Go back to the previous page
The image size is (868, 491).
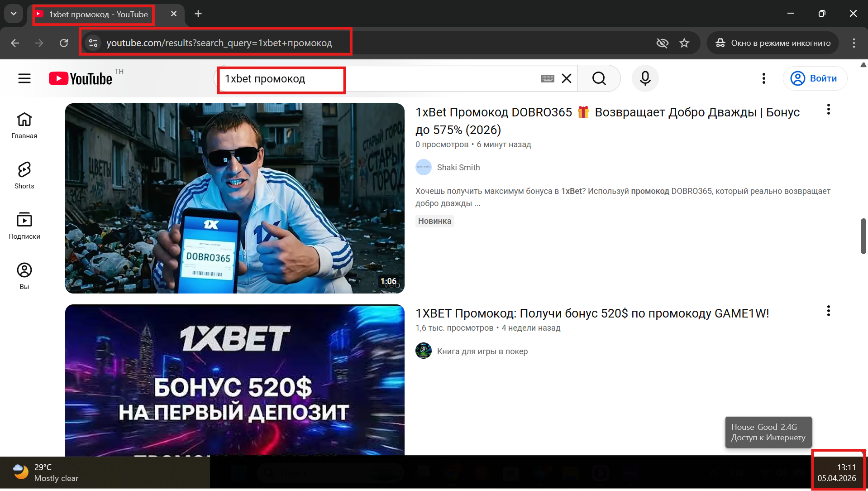15,43
